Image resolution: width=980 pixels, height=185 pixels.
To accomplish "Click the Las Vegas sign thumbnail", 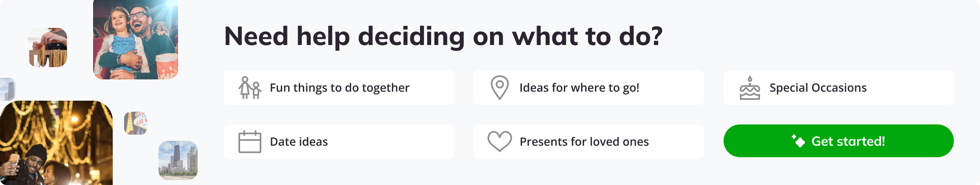I will click(136, 123).
